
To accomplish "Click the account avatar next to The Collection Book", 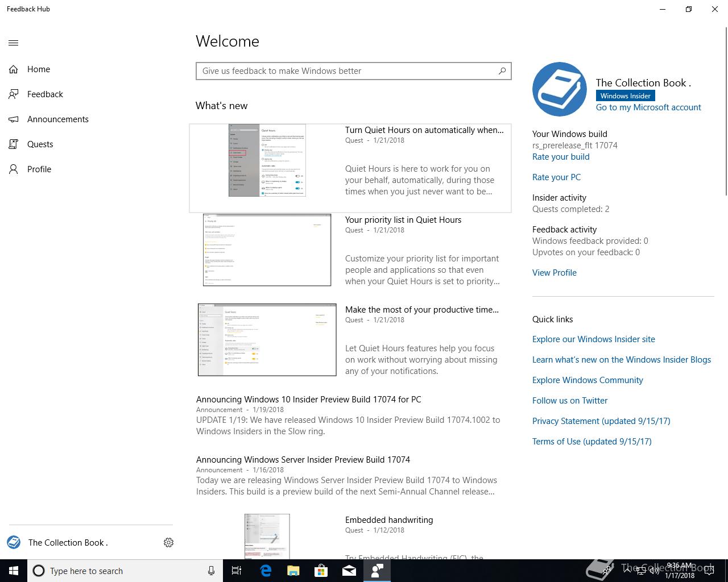I will tap(14, 543).
